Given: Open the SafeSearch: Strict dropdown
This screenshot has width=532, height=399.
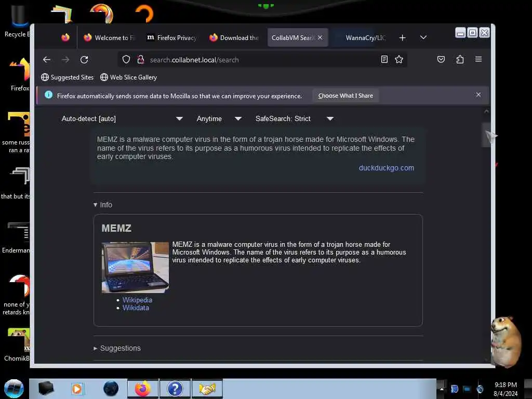Looking at the screenshot, I should pos(295,119).
